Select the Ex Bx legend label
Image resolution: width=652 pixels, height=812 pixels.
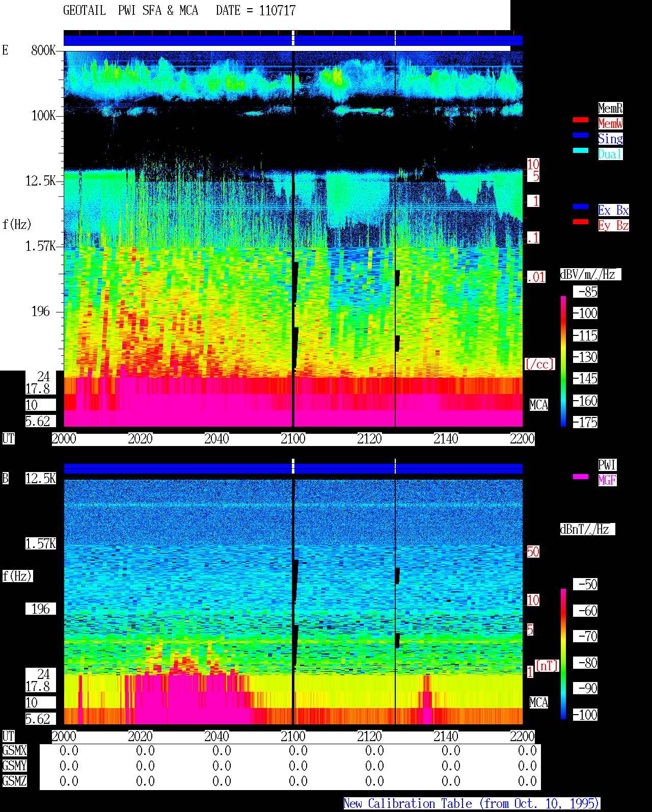(613, 210)
